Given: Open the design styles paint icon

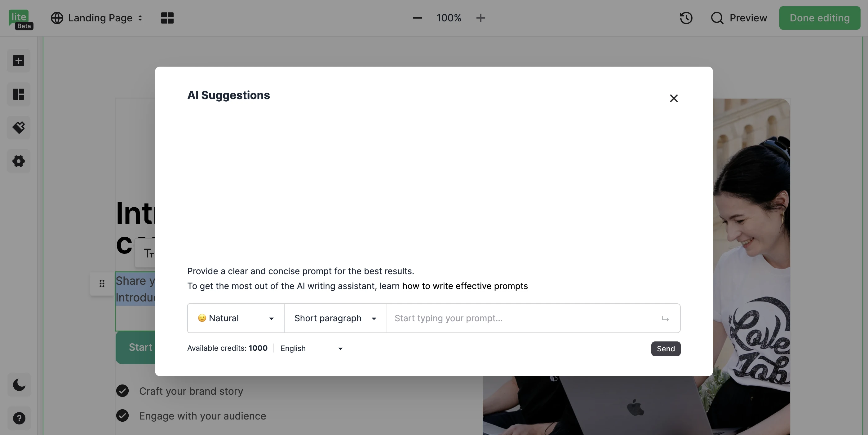Looking at the screenshot, I should (x=19, y=128).
